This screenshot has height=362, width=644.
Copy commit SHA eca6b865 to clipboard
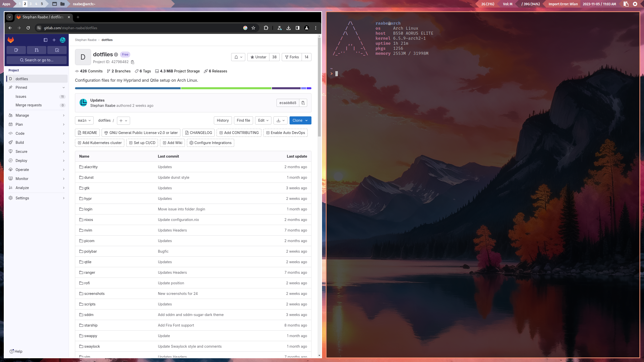(303, 103)
